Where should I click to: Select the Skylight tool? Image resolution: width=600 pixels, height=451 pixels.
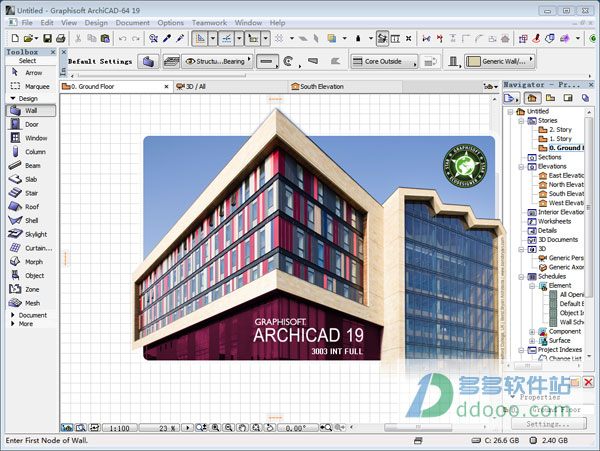31,234
